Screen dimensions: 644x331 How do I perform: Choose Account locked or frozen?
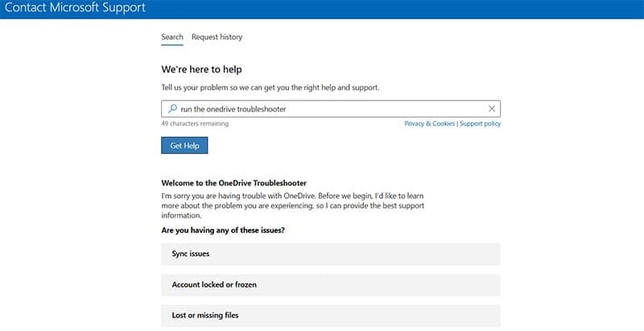point(331,285)
